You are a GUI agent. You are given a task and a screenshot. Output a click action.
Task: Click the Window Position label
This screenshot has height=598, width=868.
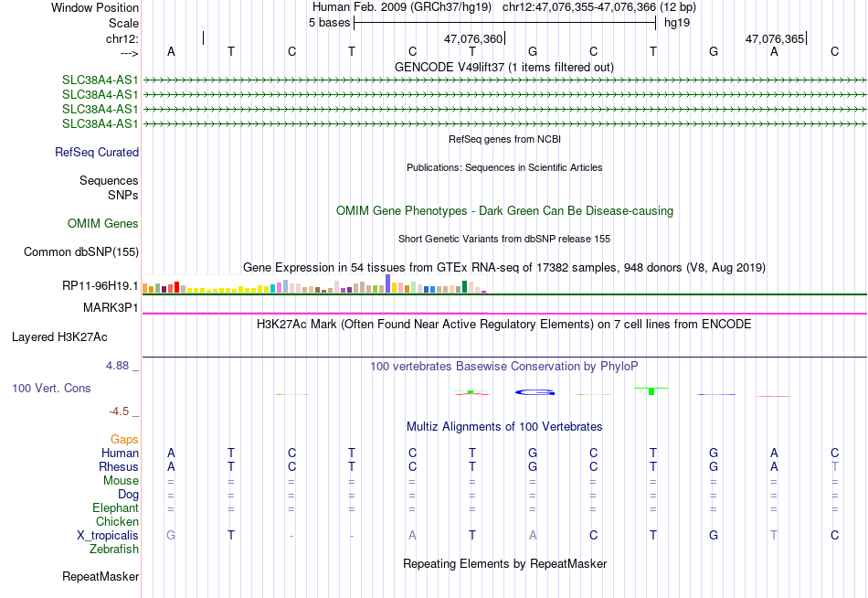(x=95, y=7)
